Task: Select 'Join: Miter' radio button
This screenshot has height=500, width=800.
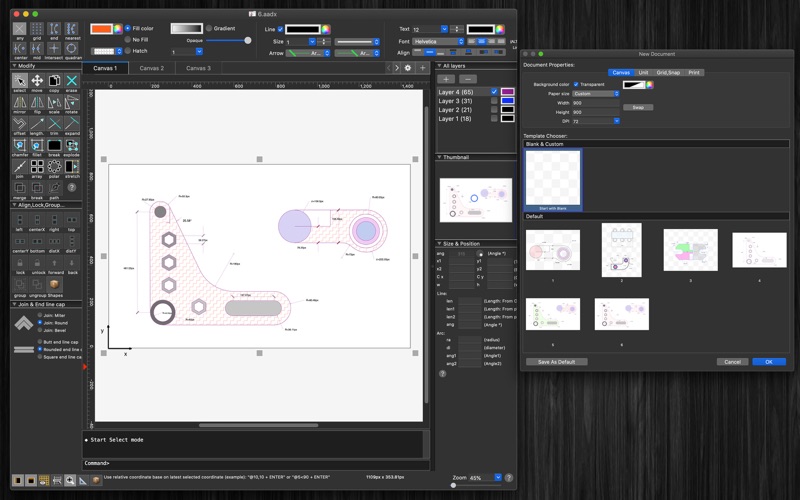Action: (40, 315)
